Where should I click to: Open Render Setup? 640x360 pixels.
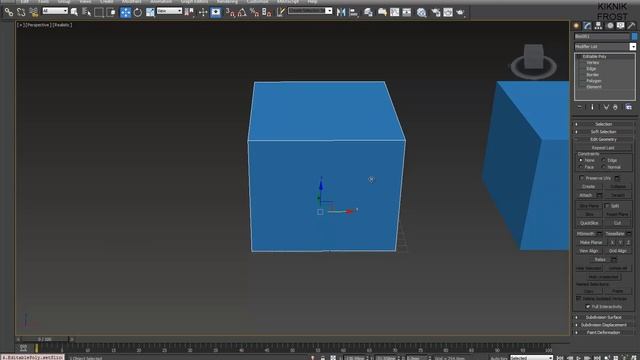436,12
